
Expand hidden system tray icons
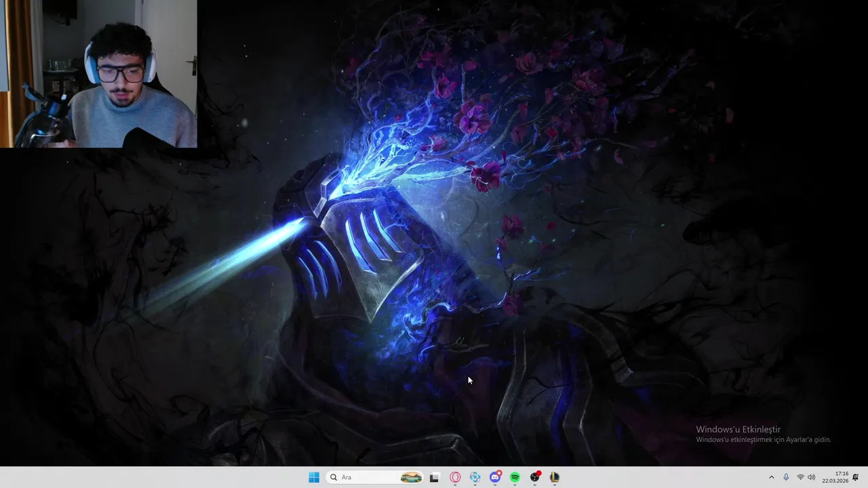tap(771, 477)
